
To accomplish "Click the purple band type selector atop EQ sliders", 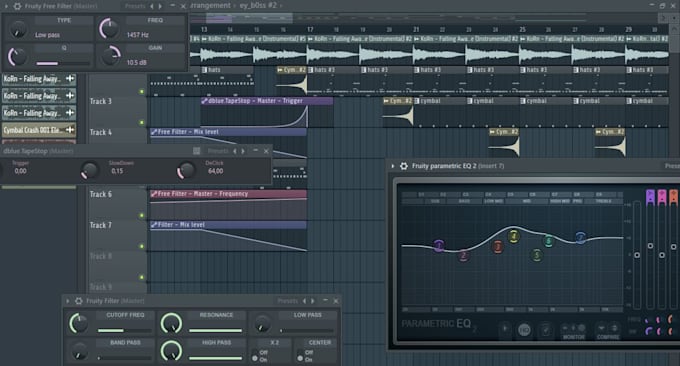I will 650,197.
